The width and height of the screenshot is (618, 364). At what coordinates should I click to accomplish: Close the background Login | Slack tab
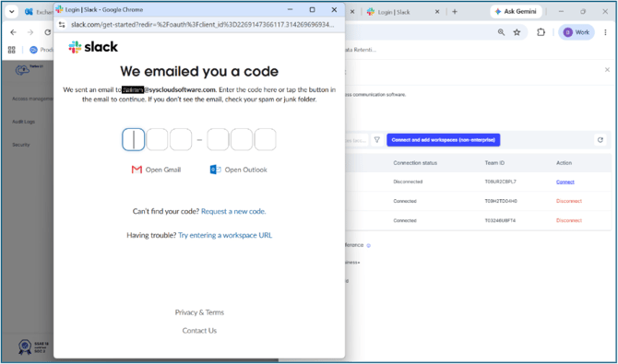pyautogui.click(x=436, y=12)
